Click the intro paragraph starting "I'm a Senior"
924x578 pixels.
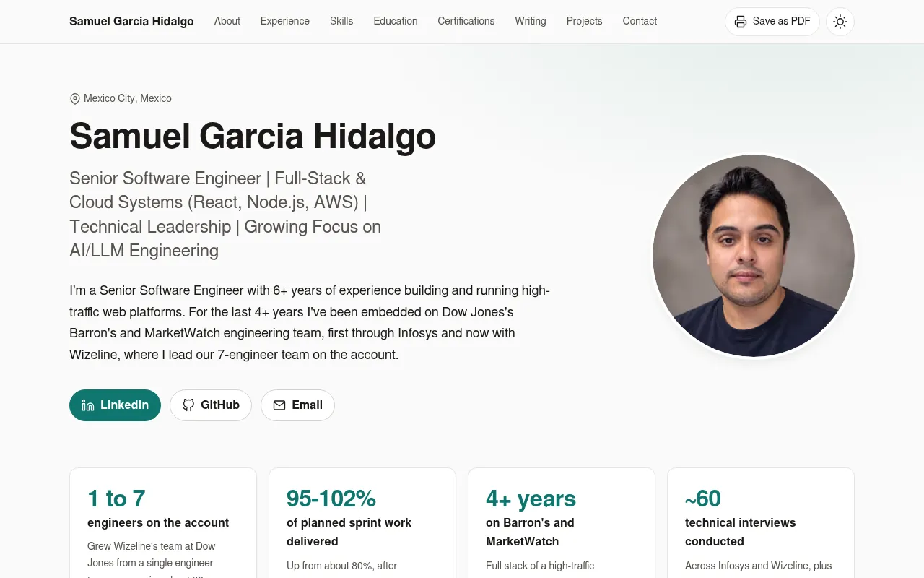(310, 323)
